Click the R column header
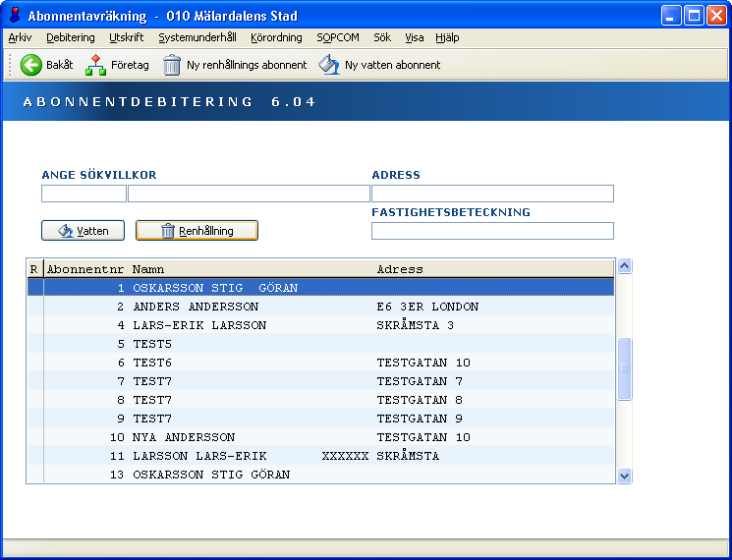 click(33, 269)
